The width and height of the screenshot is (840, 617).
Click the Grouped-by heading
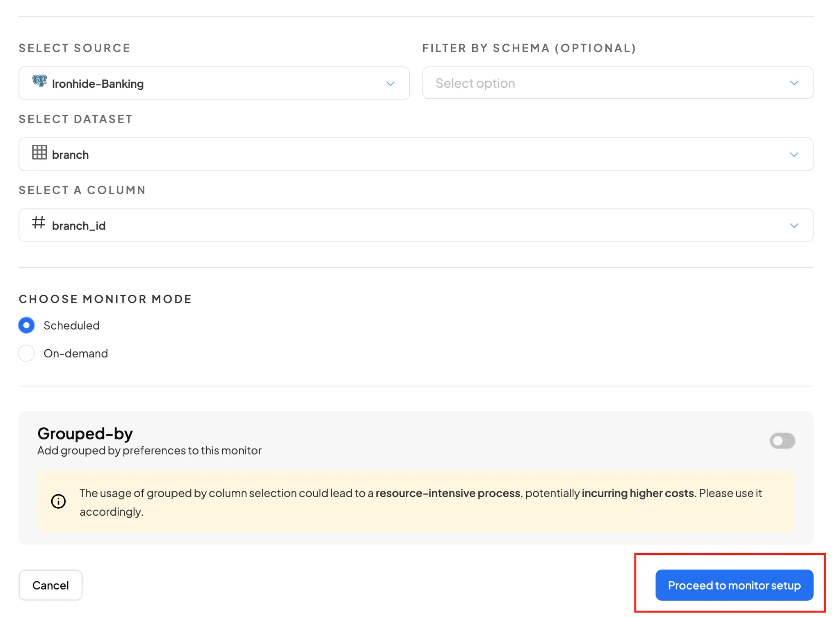point(85,433)
